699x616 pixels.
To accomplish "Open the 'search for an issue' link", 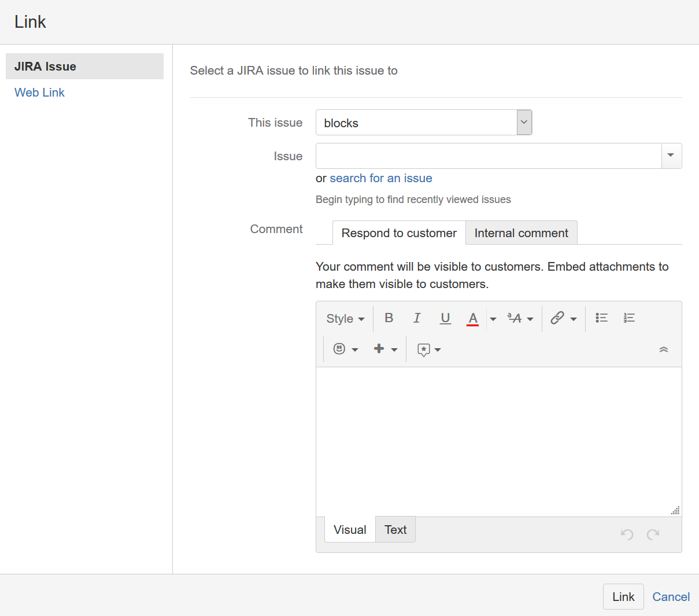I will pos(381,178).
